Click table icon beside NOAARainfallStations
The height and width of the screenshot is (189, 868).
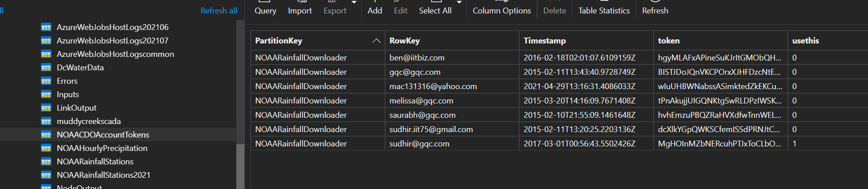pyautogui.click(x=46, y=162)
